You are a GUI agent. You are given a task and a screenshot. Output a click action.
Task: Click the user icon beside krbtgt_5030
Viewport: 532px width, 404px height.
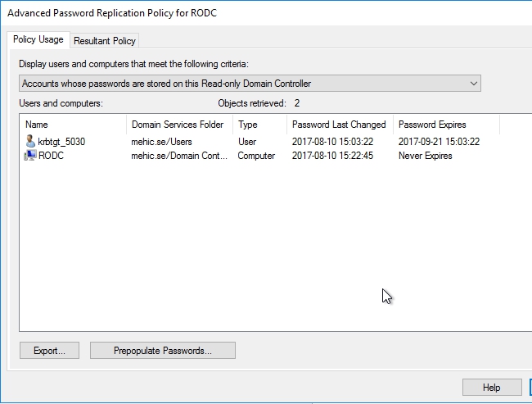pyautogui.click(x=30, y=141)
